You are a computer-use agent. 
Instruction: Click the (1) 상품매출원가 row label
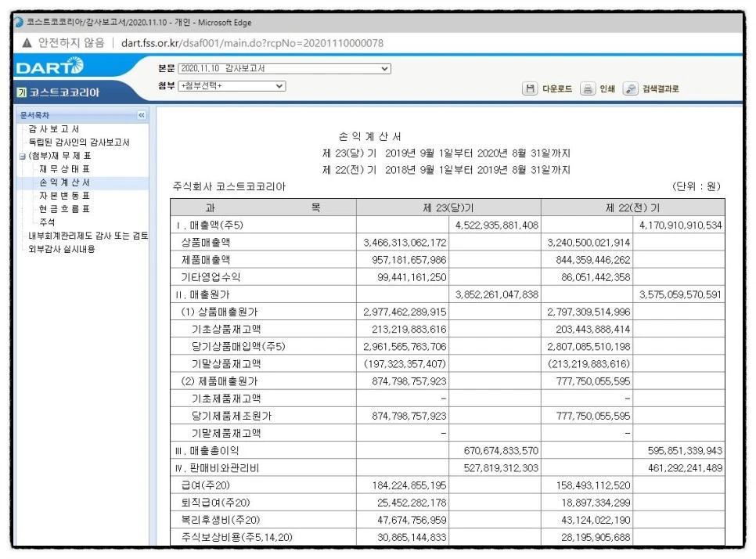[x=219, y=312]
